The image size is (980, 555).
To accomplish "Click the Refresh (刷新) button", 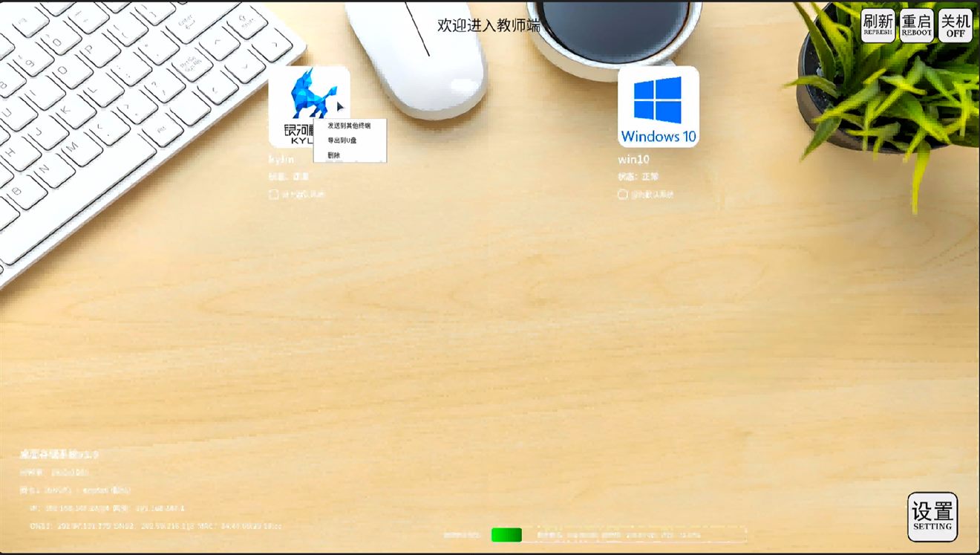I will pyautogui.click(x=878, y=25).
